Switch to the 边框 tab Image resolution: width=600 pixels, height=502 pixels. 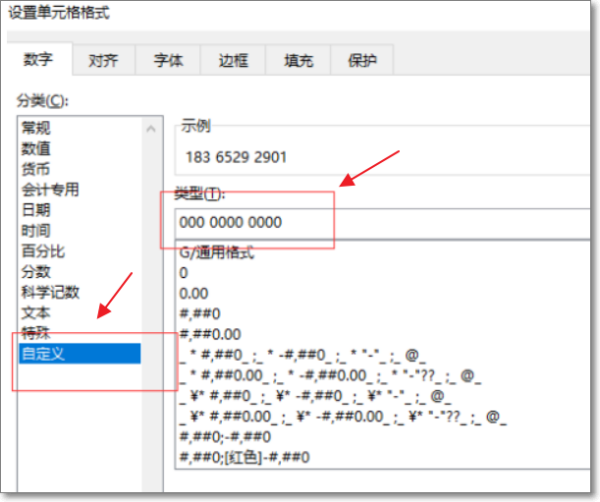point(233,60)
